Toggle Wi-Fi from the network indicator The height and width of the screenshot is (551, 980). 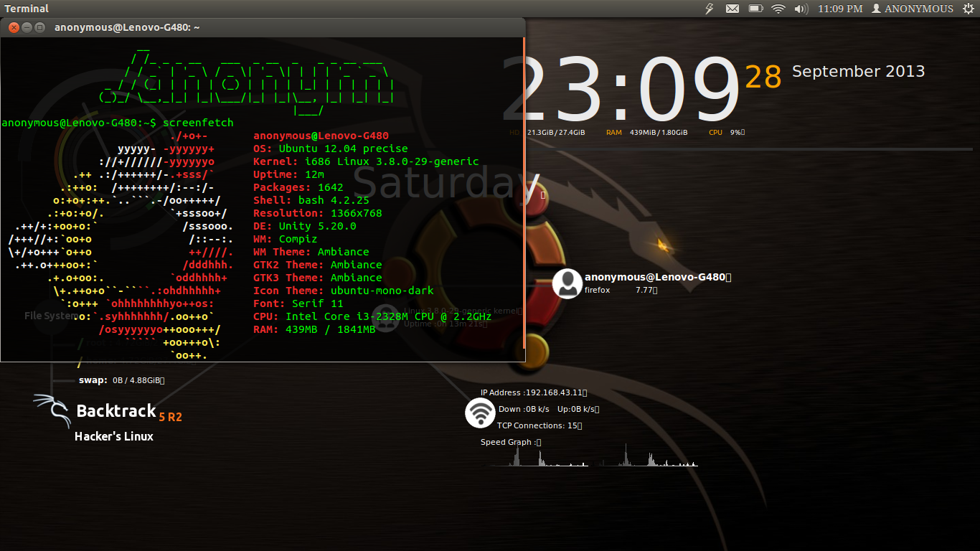click(x=778, y=9)
